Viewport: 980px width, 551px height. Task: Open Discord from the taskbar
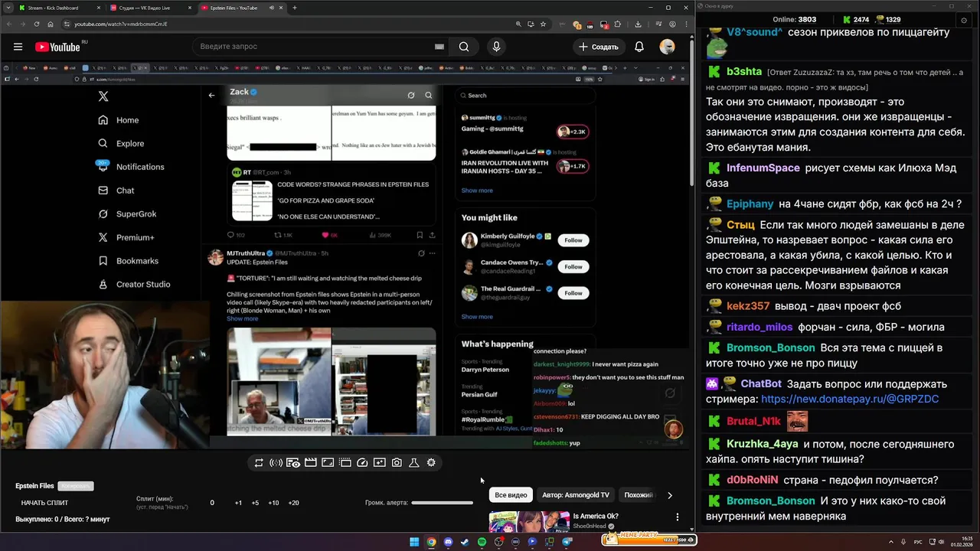pos(448,542)
